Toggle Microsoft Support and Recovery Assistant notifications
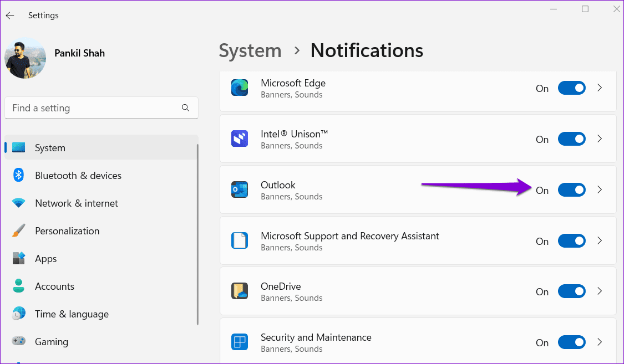 point(571,240)
